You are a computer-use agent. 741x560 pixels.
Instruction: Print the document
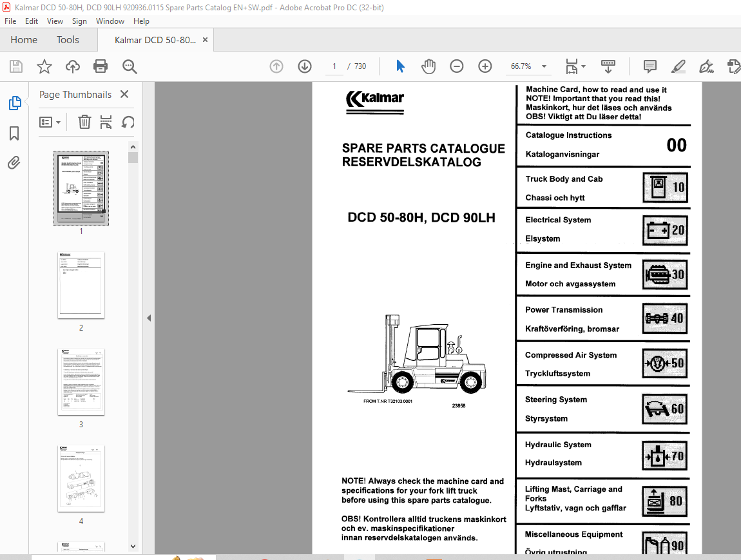(100, 66)
